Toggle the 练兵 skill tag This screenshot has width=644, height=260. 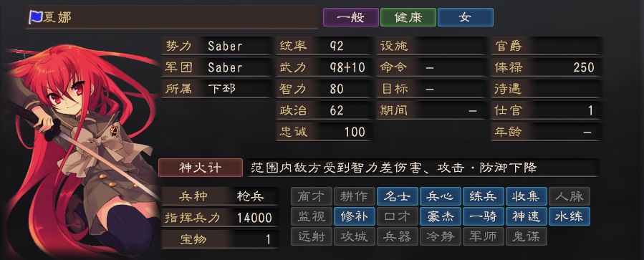pyautogui.click(x=484, y=196)
